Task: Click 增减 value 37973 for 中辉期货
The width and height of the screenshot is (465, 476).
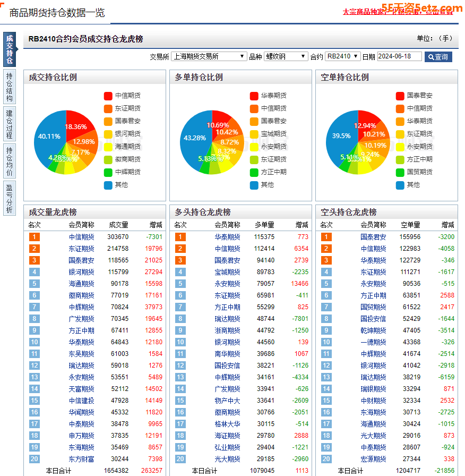Action: point(153,307)
